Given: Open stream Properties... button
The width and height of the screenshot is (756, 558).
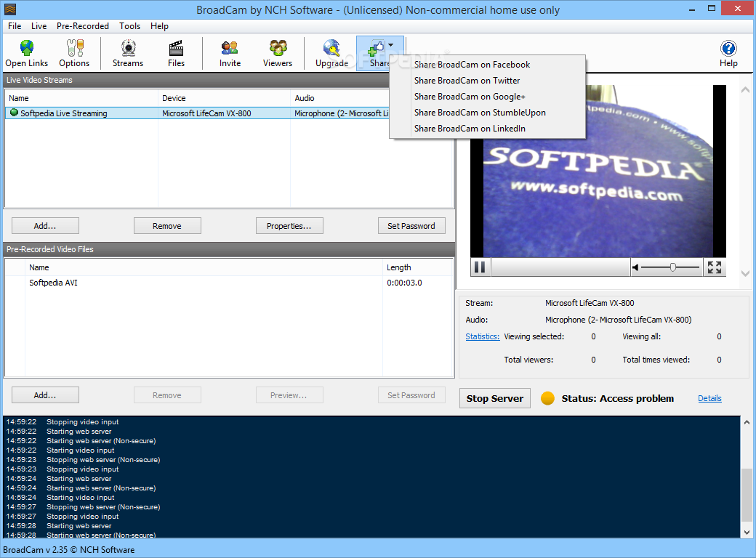Looking at the screenshot, I should pyautogui.click(x=289, y=225).
